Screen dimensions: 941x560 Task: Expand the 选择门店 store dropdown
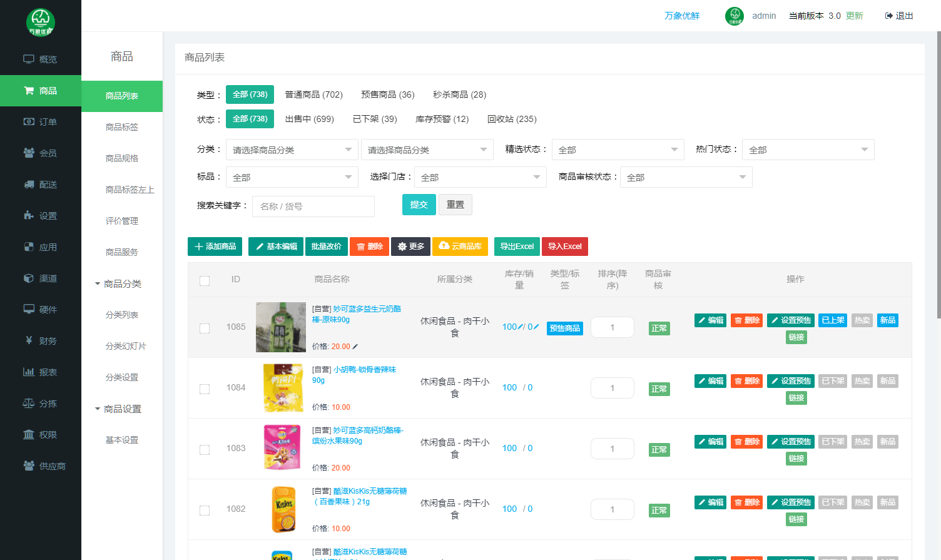pos(480,178)
